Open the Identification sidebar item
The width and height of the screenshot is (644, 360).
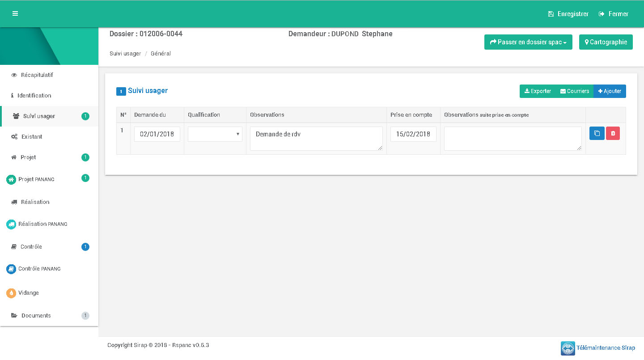tap(49, 96)
